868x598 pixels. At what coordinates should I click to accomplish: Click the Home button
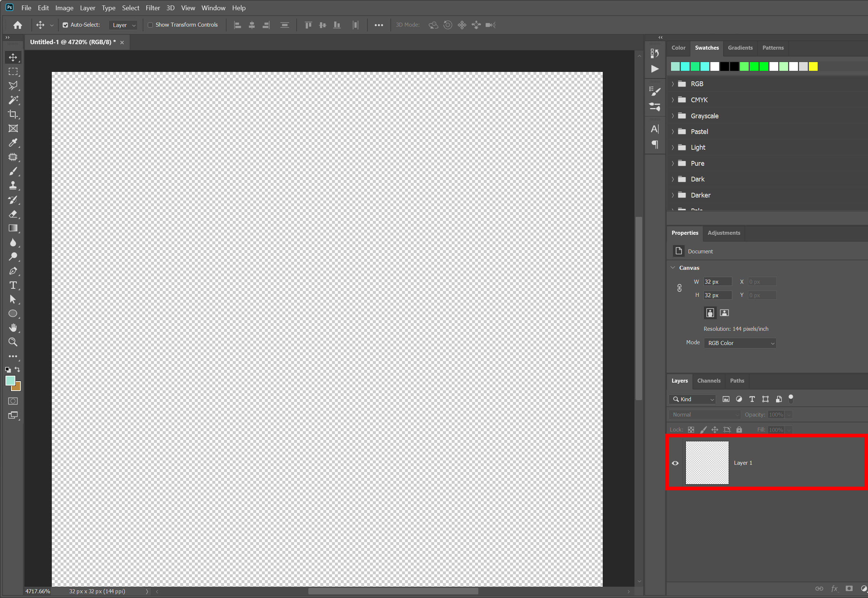point(18,25)
